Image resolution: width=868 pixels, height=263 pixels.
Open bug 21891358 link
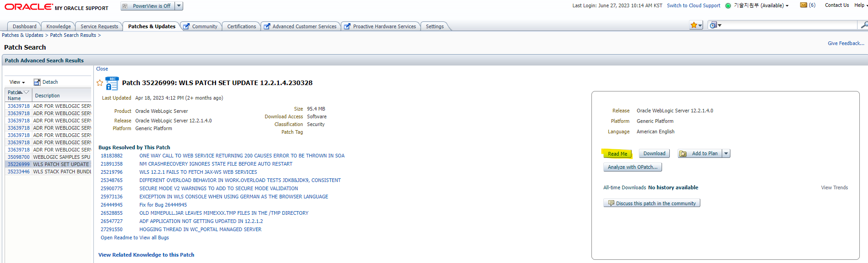click(112, 164)
